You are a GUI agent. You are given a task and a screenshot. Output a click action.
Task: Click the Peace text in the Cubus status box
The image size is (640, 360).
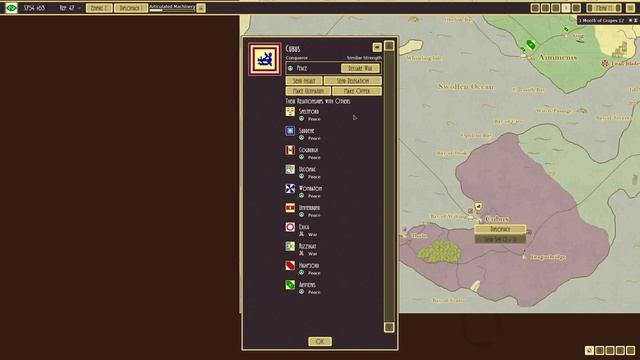click(x=302, y=68)
